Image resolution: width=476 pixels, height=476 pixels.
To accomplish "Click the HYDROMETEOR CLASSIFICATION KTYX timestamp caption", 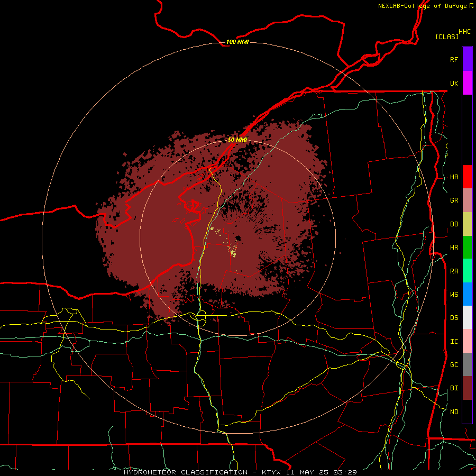I will (240, 472).
